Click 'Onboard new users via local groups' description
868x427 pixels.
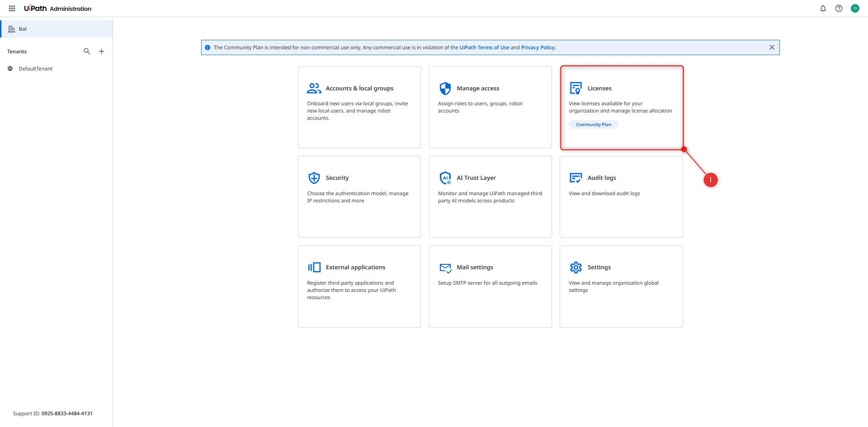[x=358, y=111]
